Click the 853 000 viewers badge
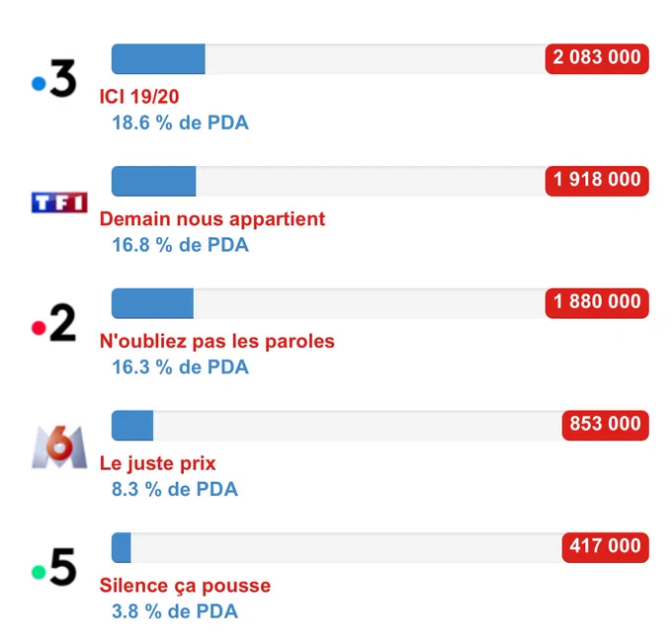The height and width of the screenshot is (644, 672). [605, 425]
